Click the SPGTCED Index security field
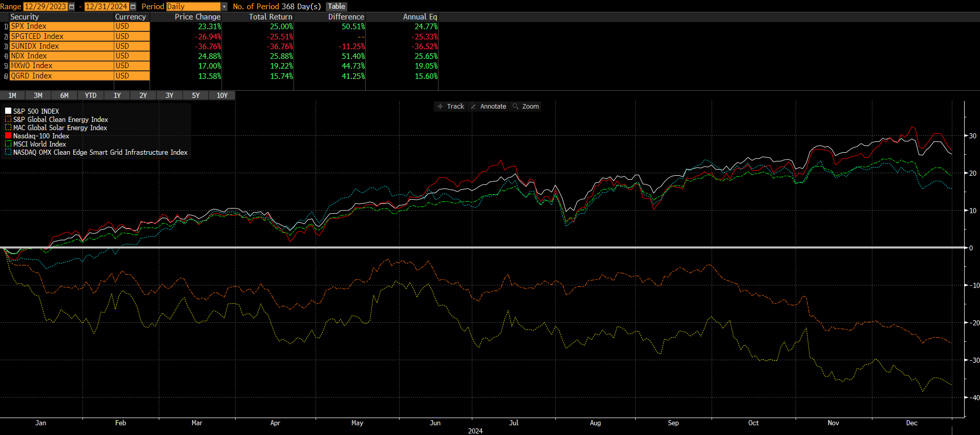The width and height of the screenshot is (980, 435). (61, 36)
